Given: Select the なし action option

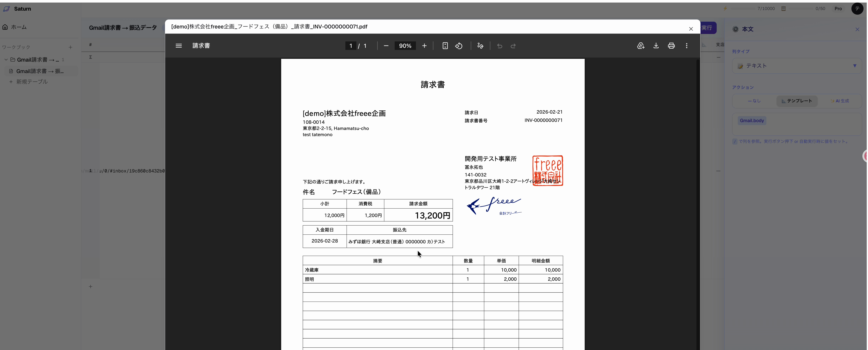Looking at the screenshot, I should pos(754,101).
